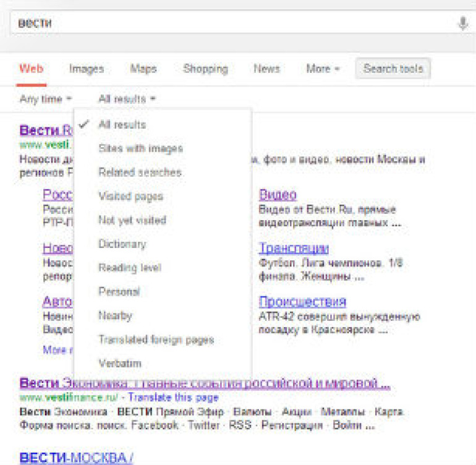476x465 pixels.
Task: Collapse the All results filter dropdown
Action: (127, 99)
